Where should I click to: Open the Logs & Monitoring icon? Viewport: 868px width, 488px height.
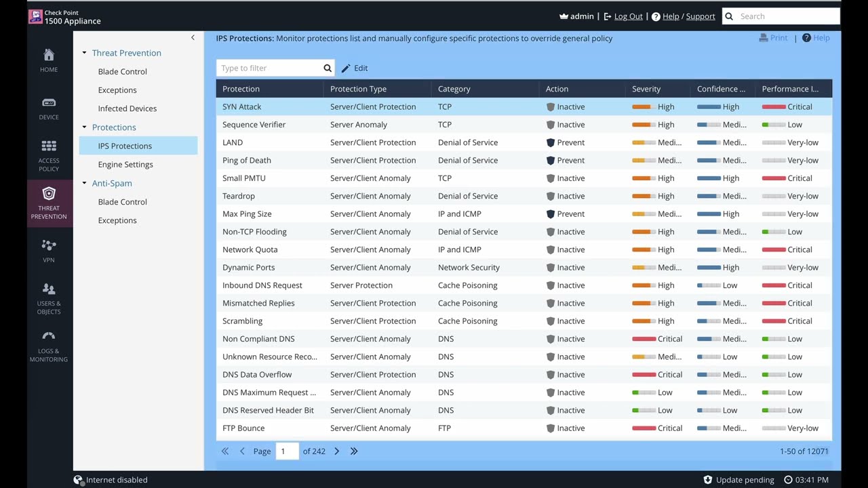(x=49, y=336)
